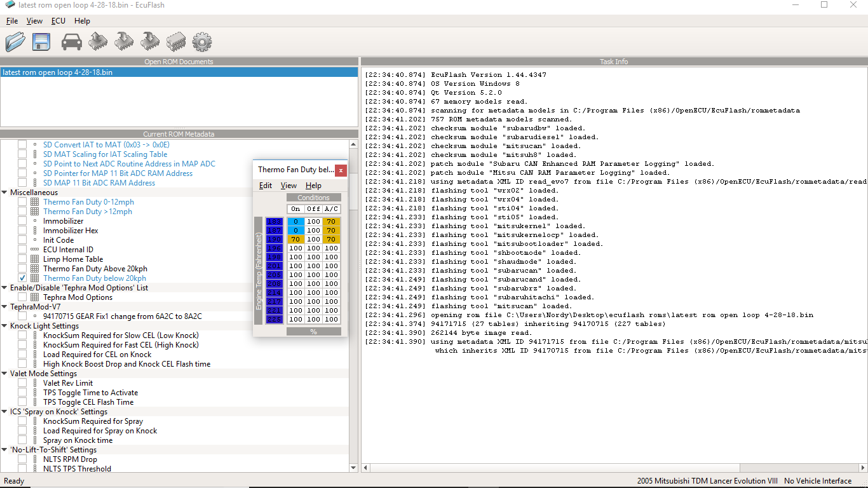Screen dimensions: 868x488
Task: Uncheck Thermo Fan Duty below 20kph checkbox
Action: (x=22, y=278)
